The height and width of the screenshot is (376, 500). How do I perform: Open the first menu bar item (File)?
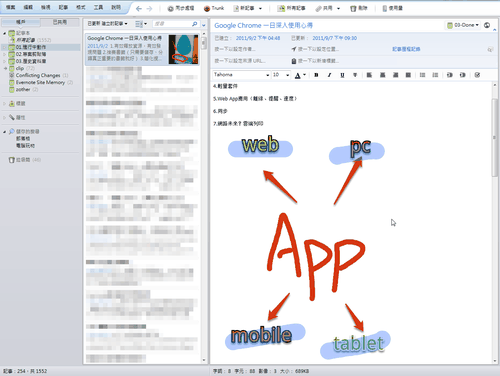point(11,7)
